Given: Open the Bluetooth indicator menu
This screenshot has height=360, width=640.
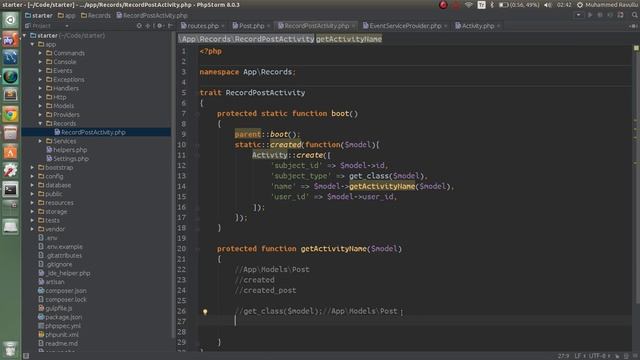Looking at the screenshot, I should point(492,5).
